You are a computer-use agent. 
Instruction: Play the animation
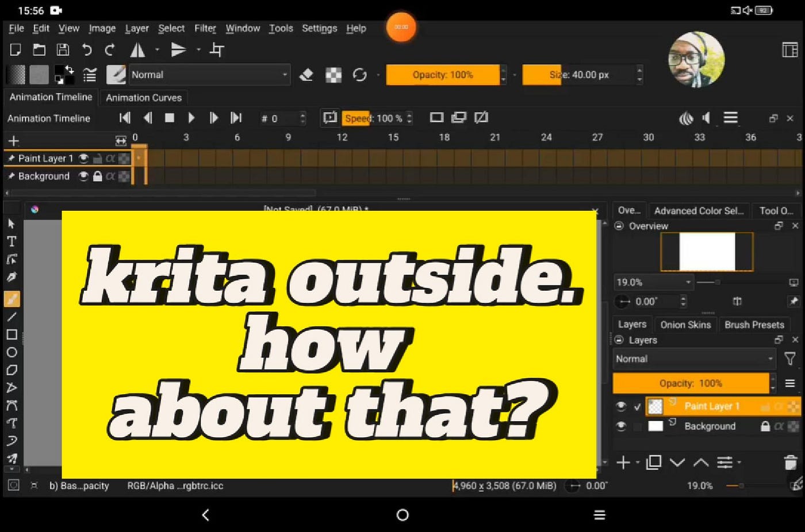(x=191, y=118)
